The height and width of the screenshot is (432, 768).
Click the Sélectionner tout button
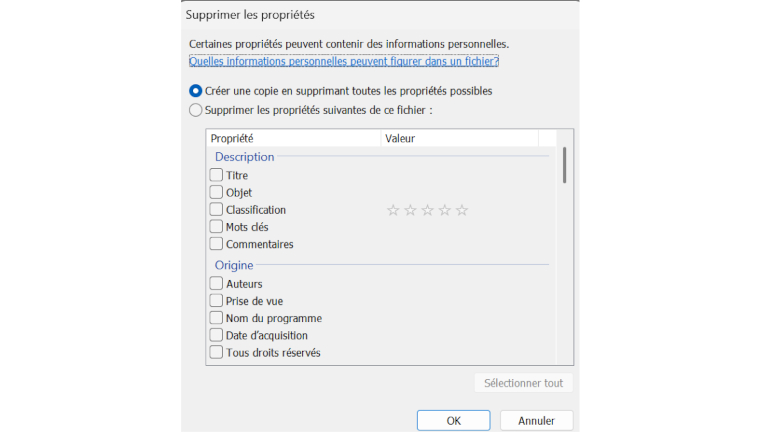pos(523,383)
